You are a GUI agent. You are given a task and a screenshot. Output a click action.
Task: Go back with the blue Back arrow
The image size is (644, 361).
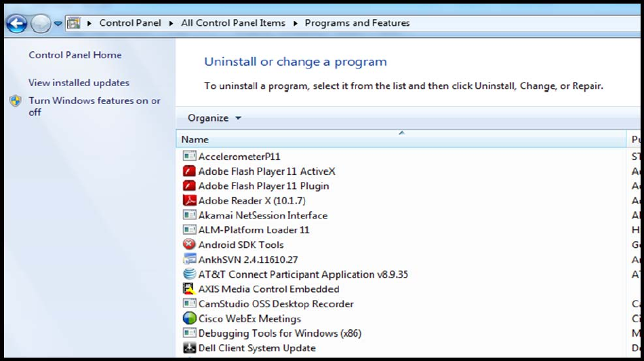(17, 24)
